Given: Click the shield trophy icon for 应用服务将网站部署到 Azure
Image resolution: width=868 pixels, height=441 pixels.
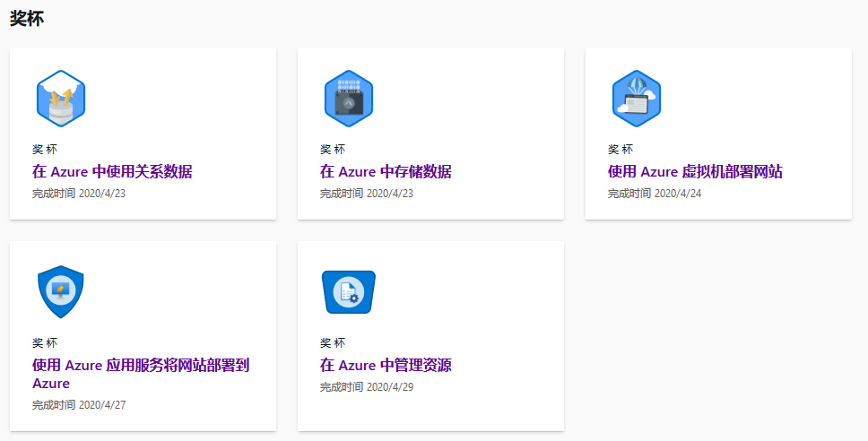Looking at the screenshot, I should 61,291.
